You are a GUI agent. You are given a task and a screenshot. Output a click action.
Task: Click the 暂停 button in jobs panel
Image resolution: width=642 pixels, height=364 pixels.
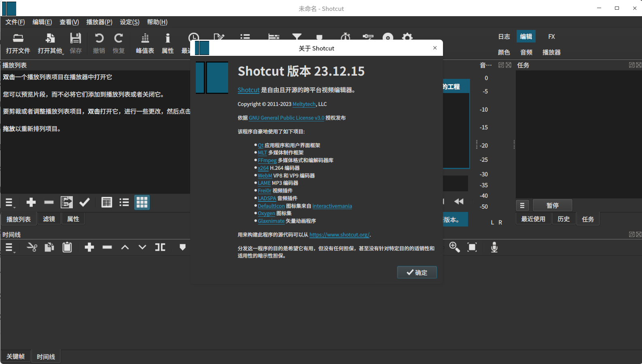pyautogui.click(x=552, y=205)
